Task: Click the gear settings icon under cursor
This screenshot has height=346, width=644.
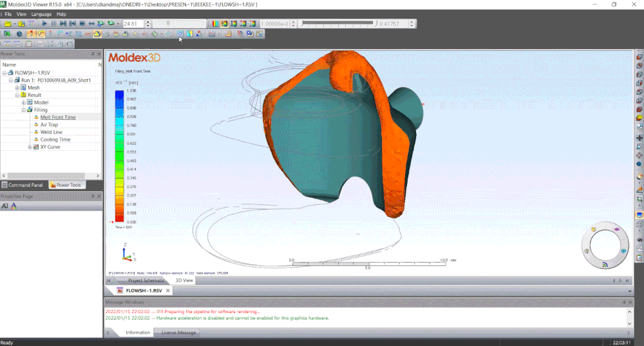Action: point(180,34)
